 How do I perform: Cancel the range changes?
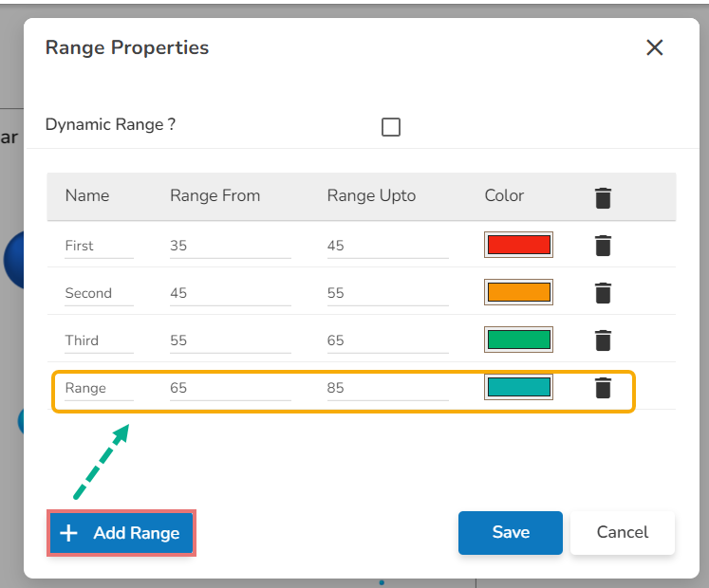623,533
